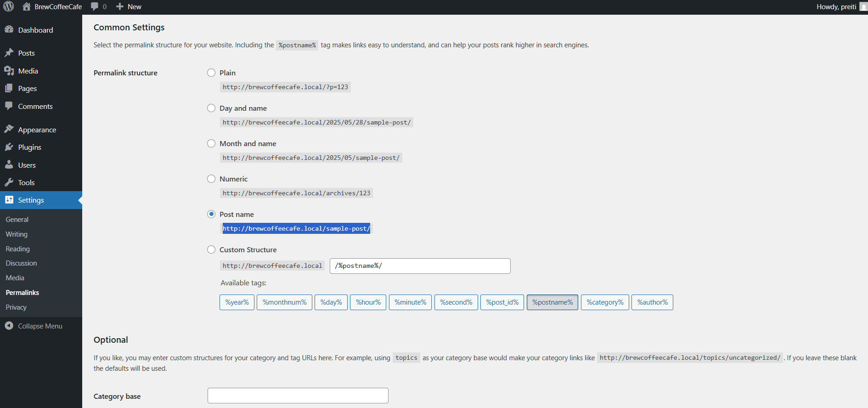Open the General settings submenu item

(17, 220)
